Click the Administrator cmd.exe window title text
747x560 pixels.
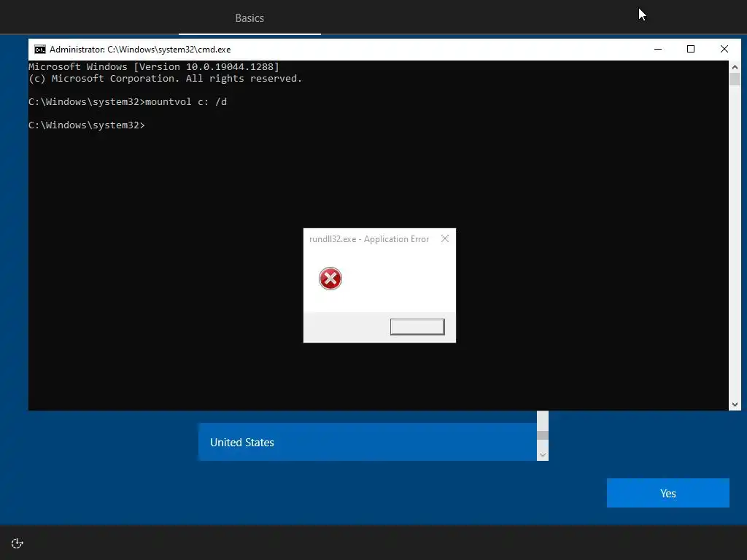coord(140,50)
